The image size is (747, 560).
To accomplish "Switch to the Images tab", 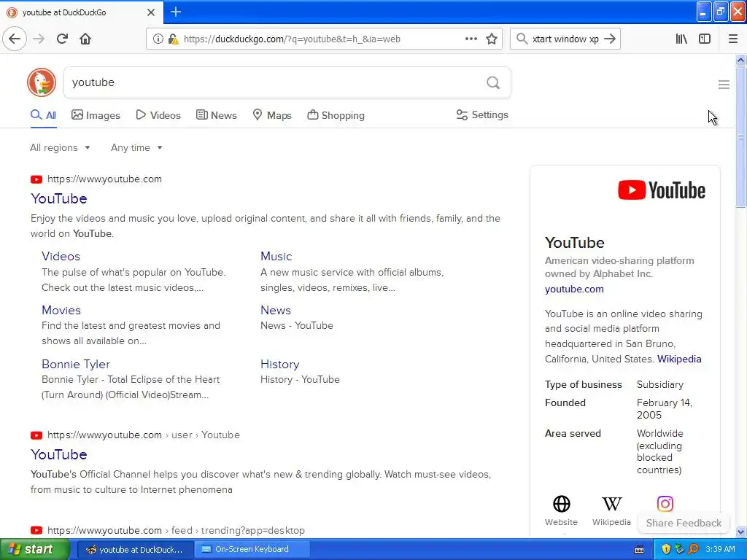I will tap(96, 115).
